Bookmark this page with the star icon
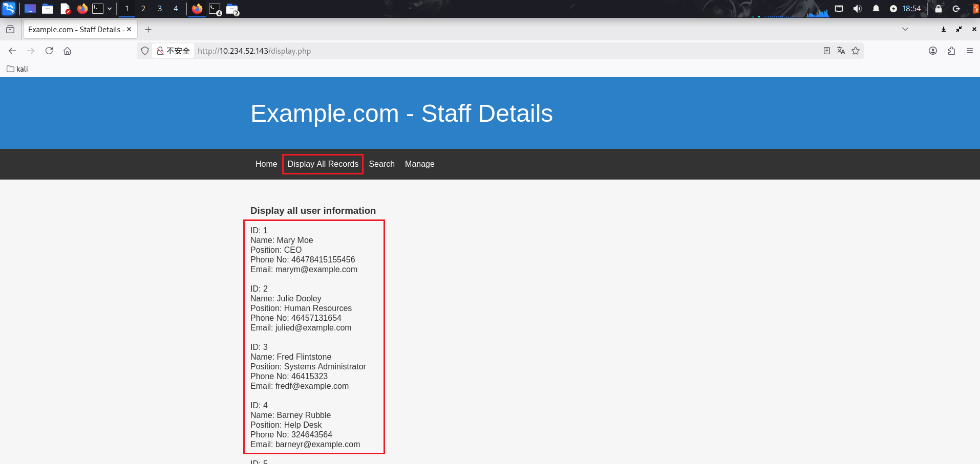Screen dimensions: 980x464 click(856, 51)
